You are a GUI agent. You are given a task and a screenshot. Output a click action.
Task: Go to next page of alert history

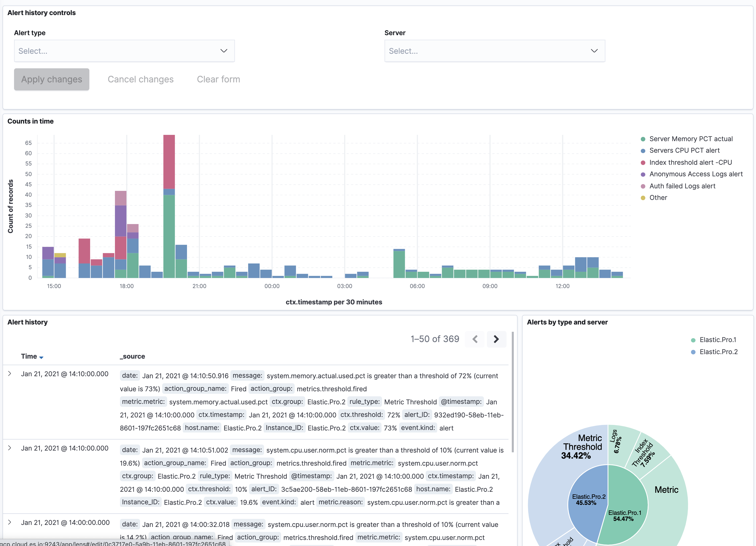pyautogui.click(x=496, y=339)
